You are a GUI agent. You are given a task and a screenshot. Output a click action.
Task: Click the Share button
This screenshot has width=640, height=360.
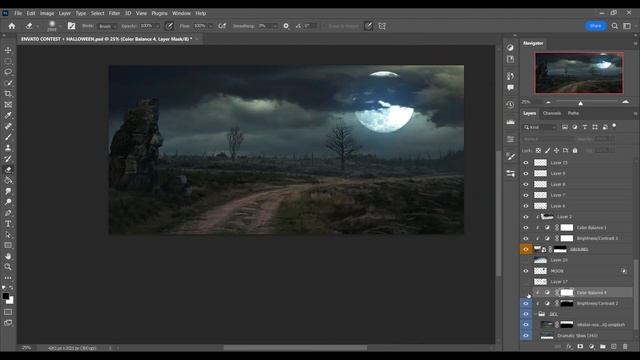point(596,26)
